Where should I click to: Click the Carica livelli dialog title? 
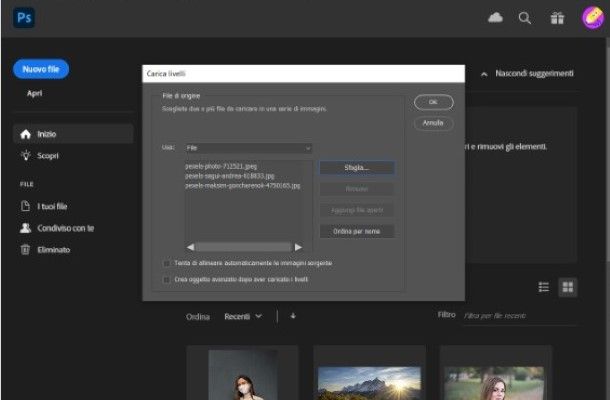[166, 74]
